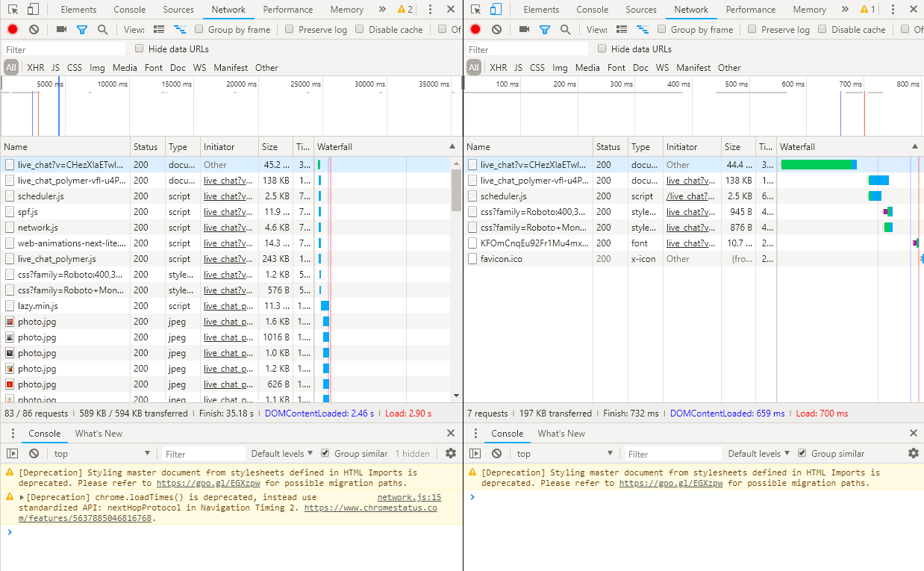Open the What's New tab in the right drawer
The height and width of the screenshot is (571, 924).
click(561, 434)
